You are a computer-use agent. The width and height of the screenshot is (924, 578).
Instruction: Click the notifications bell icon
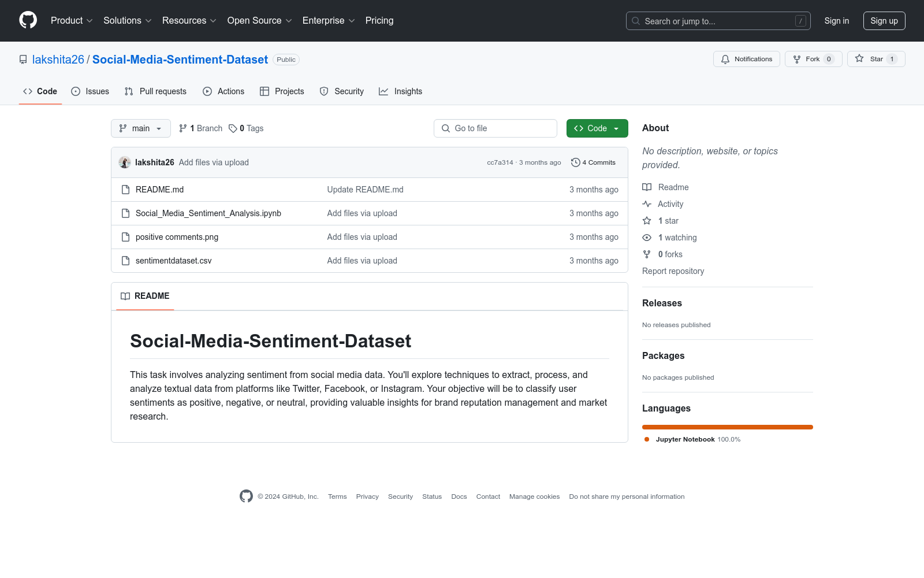pos(725,59)
